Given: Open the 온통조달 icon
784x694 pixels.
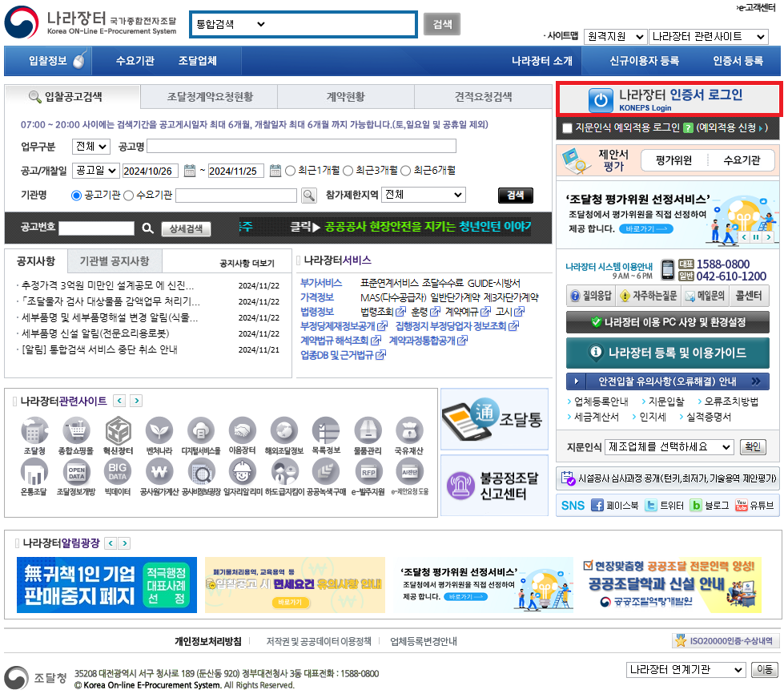Looking at the screenshot, I should 34,472.
